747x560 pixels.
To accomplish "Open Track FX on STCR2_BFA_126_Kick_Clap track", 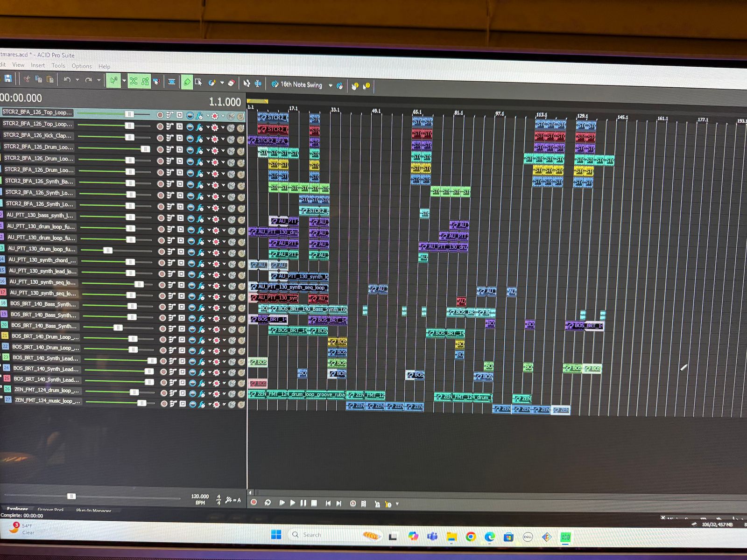I will 200,138.
